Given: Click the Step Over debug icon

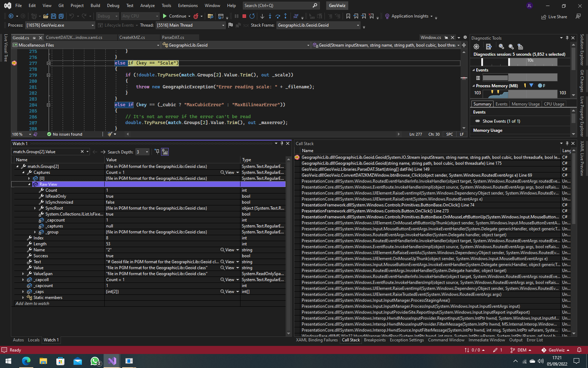Looking at the screenshot, I should click(278, 16).
